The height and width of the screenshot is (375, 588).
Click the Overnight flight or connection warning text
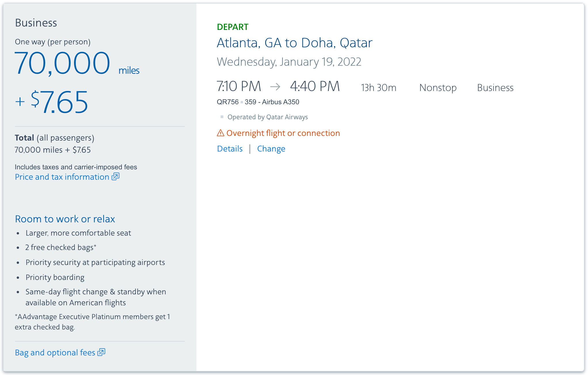[283, 133]
